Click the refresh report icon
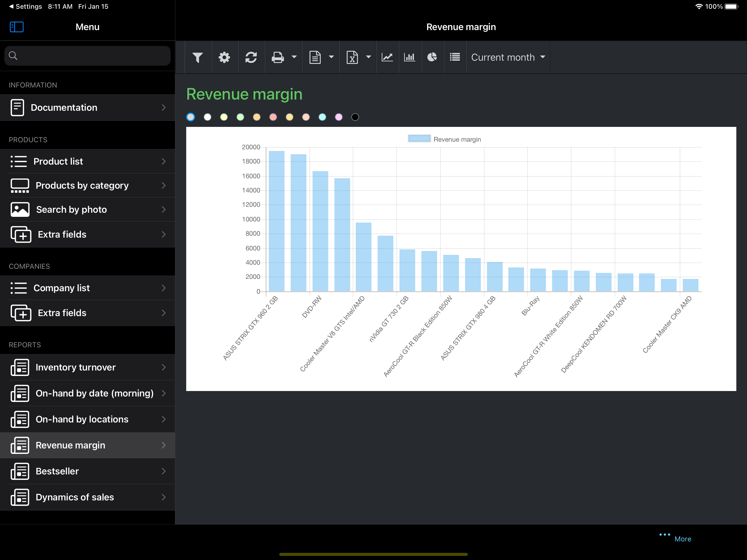Screen dimensions: 747x560 click(x=251, y=57)
